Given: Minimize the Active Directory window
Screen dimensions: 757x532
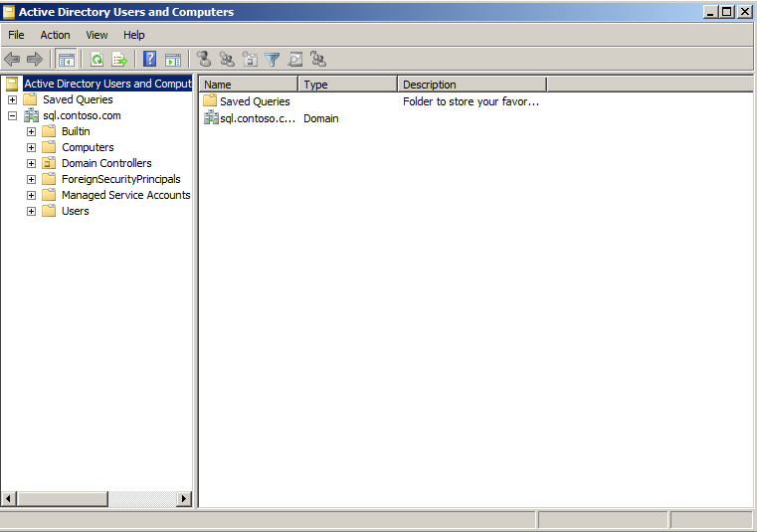Looking at the screenshot, I should point(709,12).
